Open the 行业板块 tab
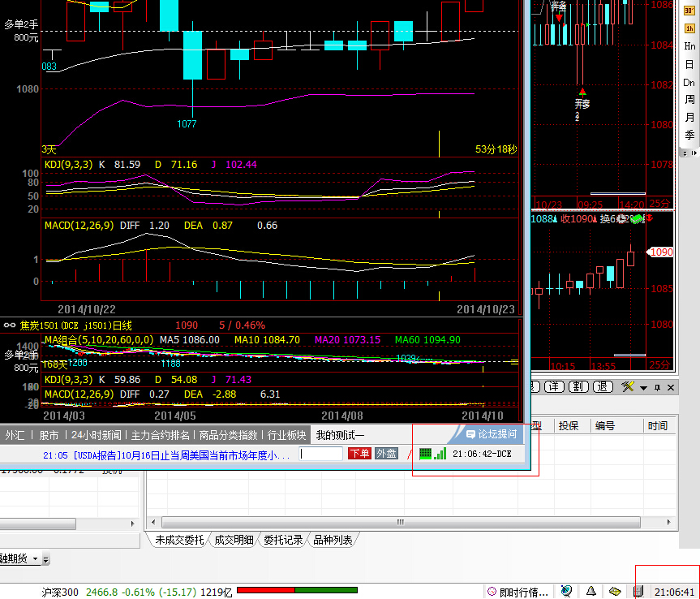The image size is (700, 599). 286,435
